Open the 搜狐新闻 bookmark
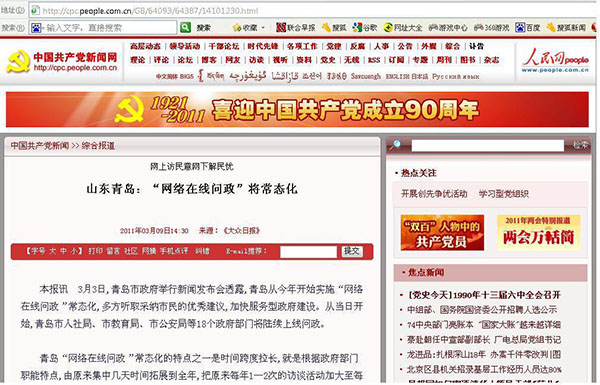This screenshot has height=385, width=600. (566, 28)
